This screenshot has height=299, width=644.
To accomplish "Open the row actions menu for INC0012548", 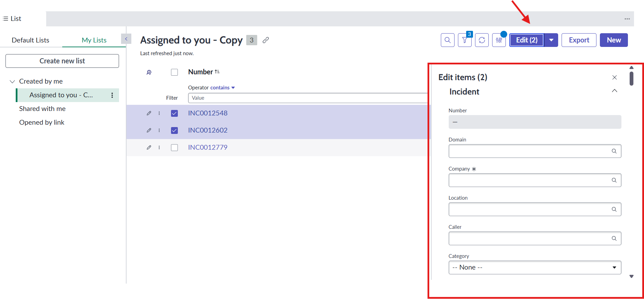I will [x=159, y=113].
